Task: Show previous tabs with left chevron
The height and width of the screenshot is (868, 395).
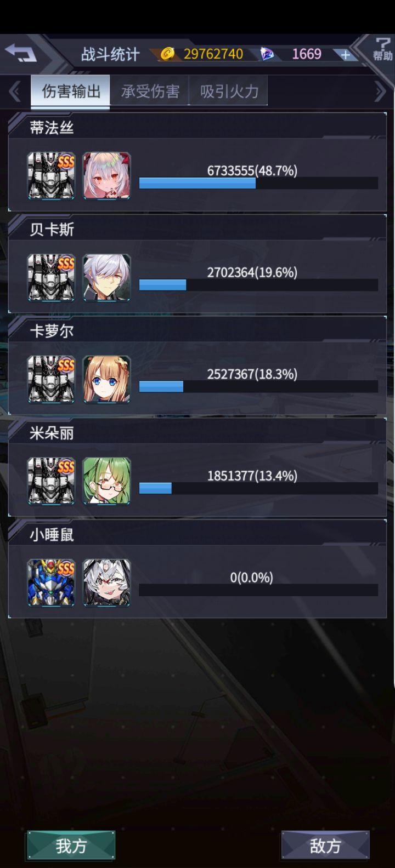Action: tap(15, 92)
